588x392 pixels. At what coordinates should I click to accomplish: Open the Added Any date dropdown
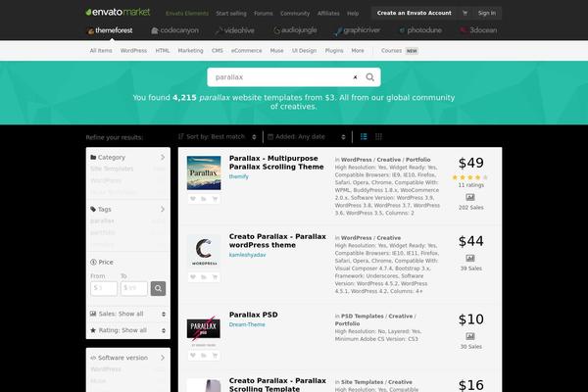tap(307, 137)
